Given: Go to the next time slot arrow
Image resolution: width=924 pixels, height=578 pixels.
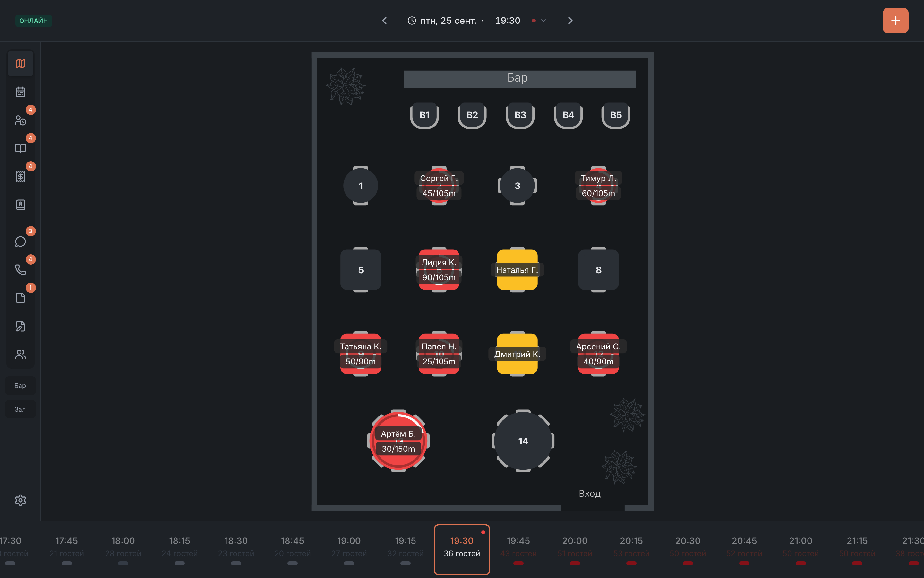Looking at the screenshot, I should tap(570, 21).
